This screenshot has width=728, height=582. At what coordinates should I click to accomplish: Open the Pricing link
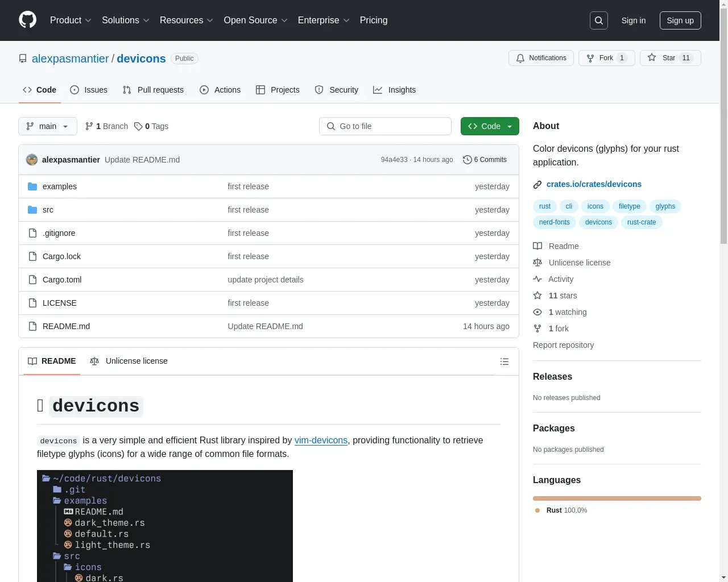(374, 20)
